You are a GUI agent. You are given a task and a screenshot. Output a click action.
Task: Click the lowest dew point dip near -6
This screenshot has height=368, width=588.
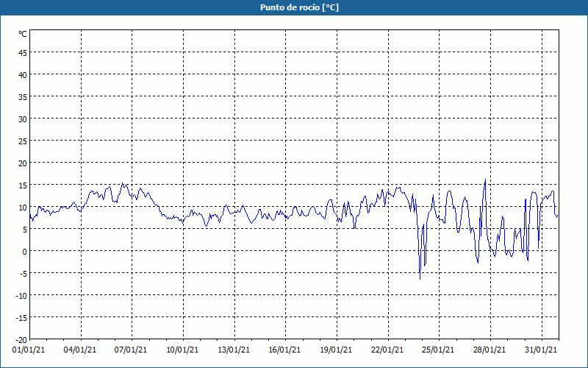click(x=420, y=279)
